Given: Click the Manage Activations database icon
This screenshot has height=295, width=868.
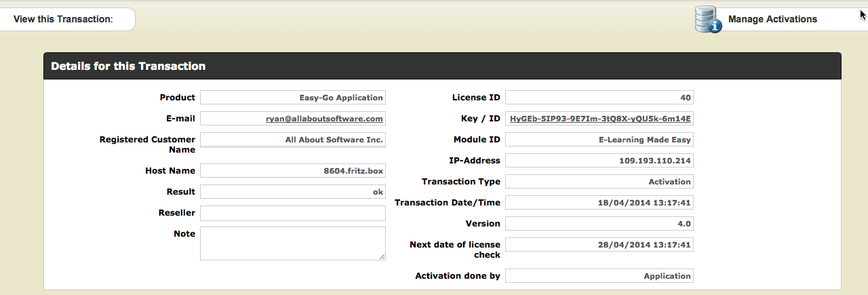Looking at the screenshot, I should click(708, 19).
